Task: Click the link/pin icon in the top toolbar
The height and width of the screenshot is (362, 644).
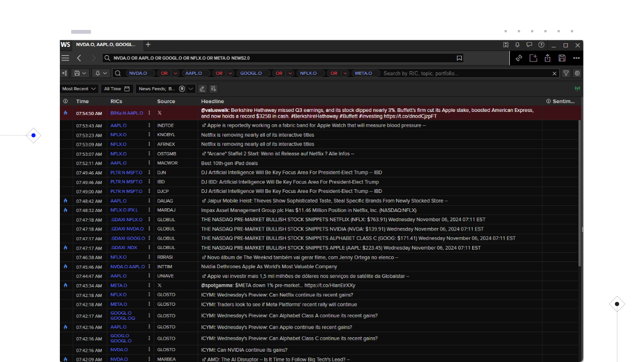Action: click(519, 58)
